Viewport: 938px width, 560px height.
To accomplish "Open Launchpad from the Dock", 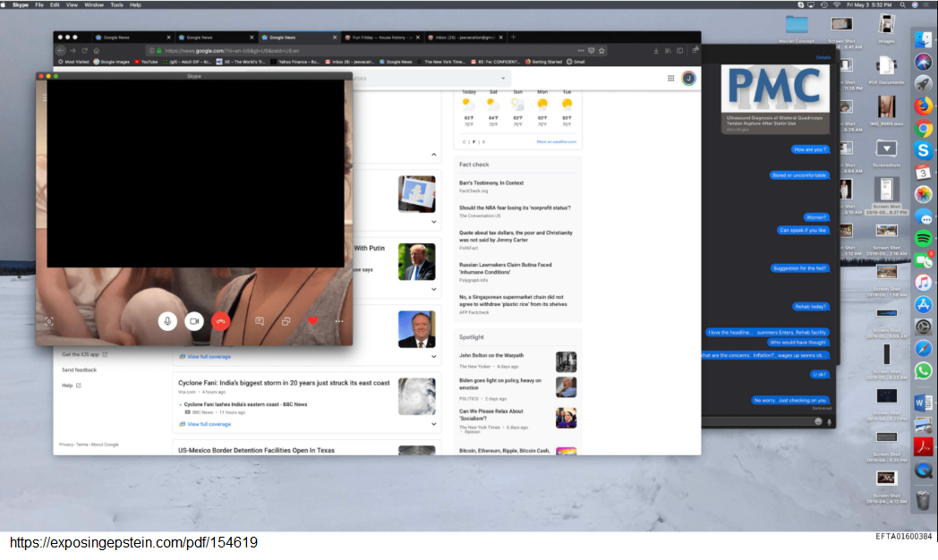I will pyautogui.click(x=923, y=84).
